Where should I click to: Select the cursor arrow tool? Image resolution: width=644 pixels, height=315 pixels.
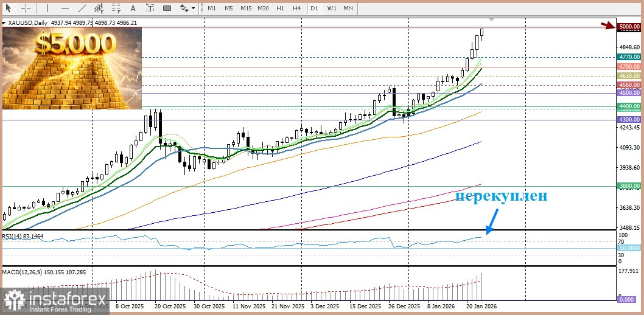[x=8, y=8]
